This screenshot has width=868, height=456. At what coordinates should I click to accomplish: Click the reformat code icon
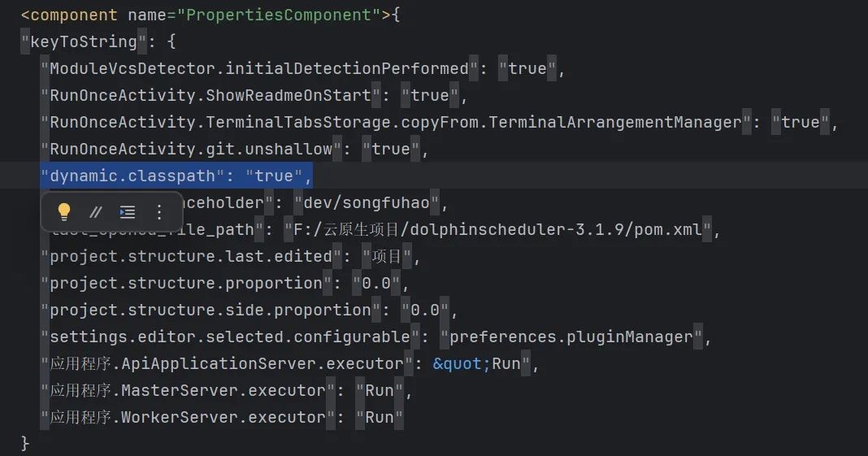(128, 212)
